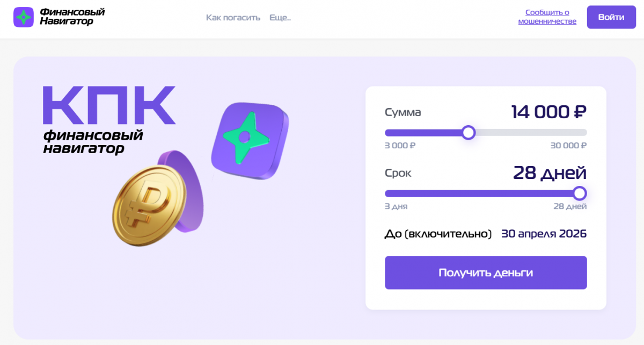Click the '30 апреля 2026' due date

[544, 234]
